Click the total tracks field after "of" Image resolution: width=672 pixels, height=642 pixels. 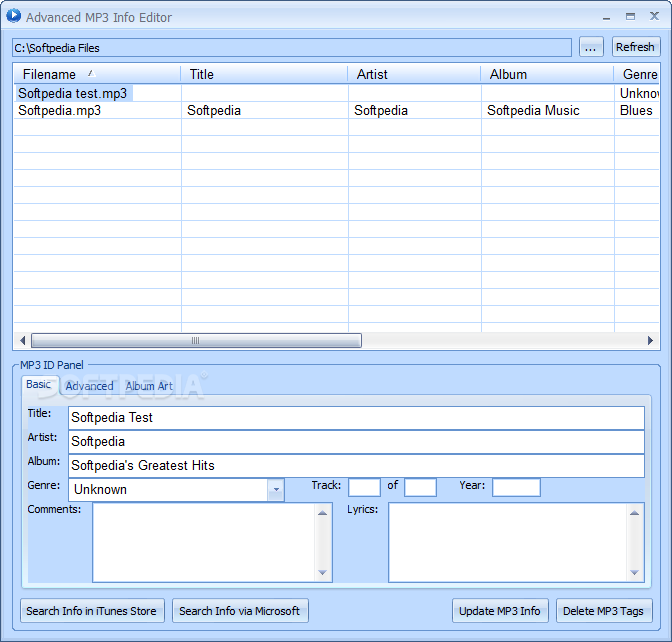(x=420, y=488)
